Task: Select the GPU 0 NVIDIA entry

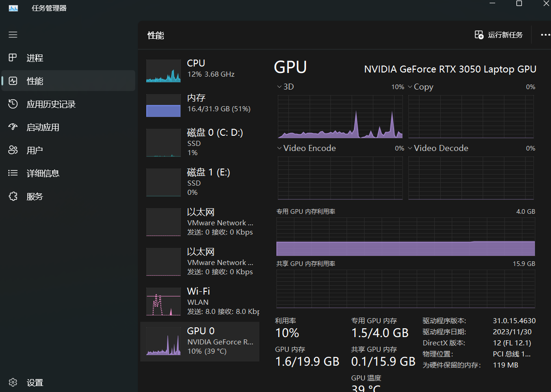Action: click(x=200, y=341)
